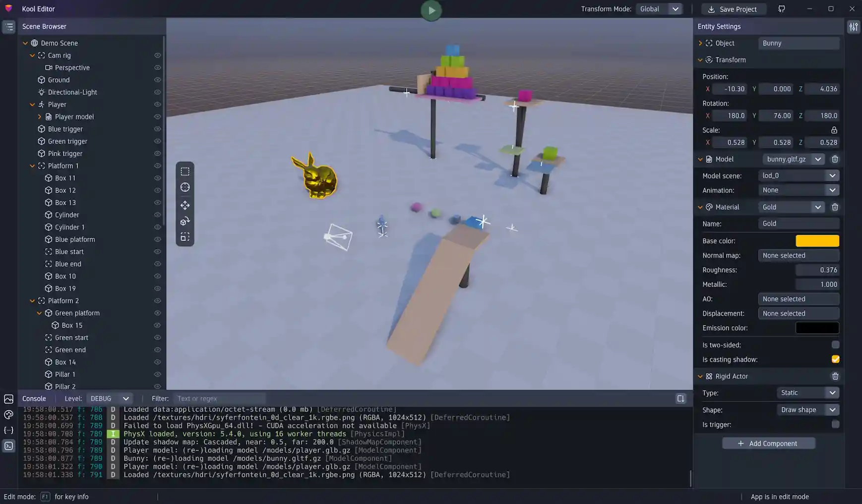This screenshot has height=504, width=862.
Task: Open the Rigid Actor Shape dropdown
Action: (x=807, y=410)
